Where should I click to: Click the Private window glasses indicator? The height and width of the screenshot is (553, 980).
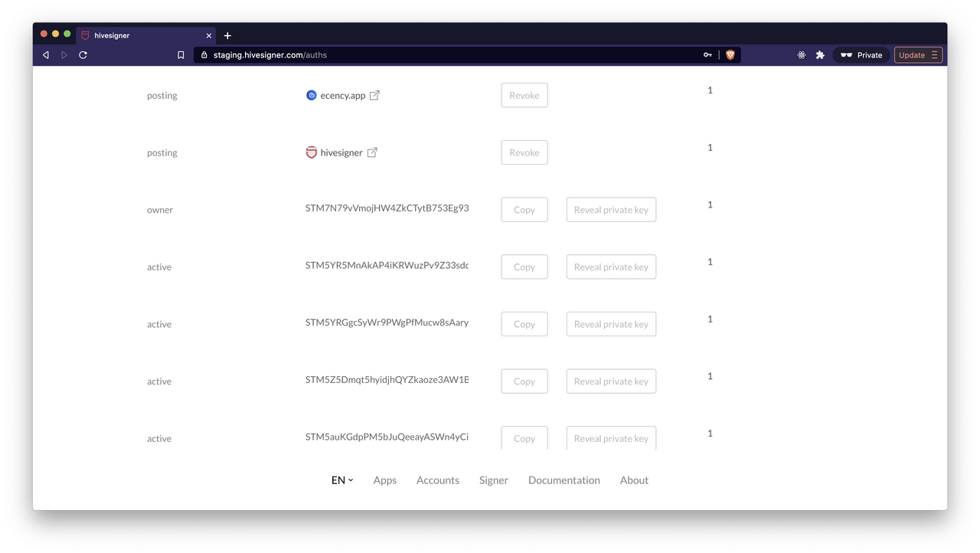(x=861, y=55)
